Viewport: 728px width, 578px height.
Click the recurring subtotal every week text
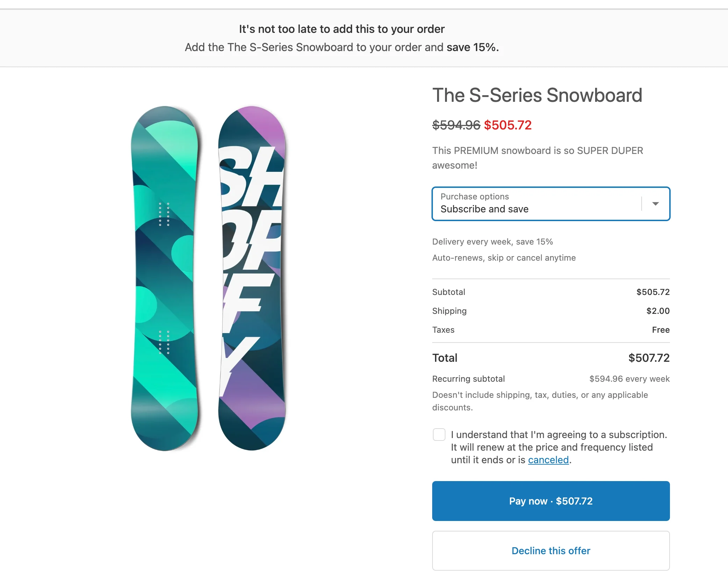point(629,379)
